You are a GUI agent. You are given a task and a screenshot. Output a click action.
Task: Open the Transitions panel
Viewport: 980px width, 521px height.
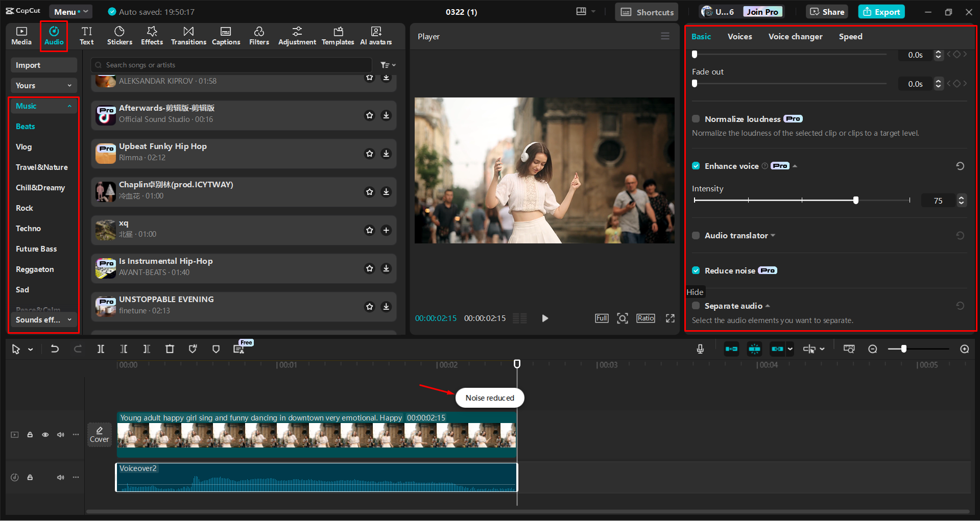188,36
